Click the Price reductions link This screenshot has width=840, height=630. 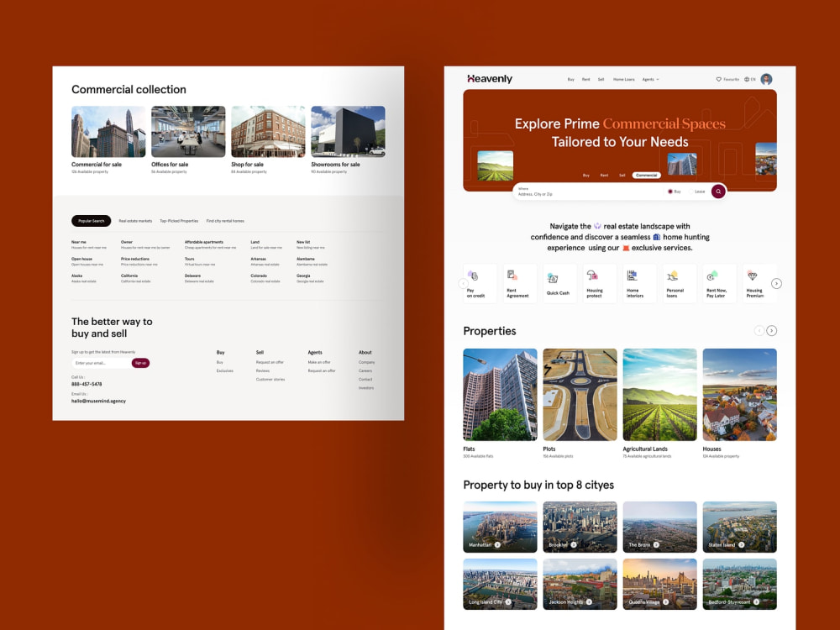point(135,259)
